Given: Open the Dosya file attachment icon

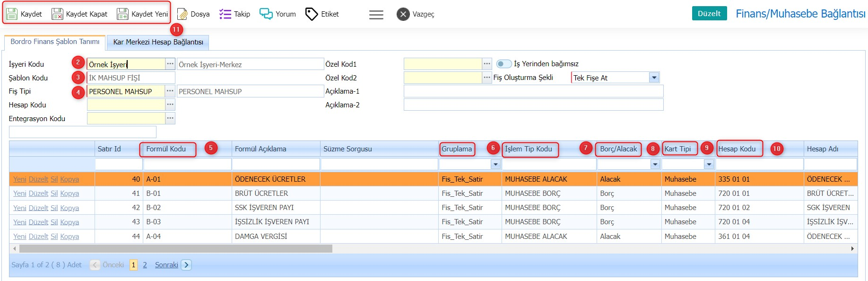Looking at the screenshot, I should click(182, 14).
